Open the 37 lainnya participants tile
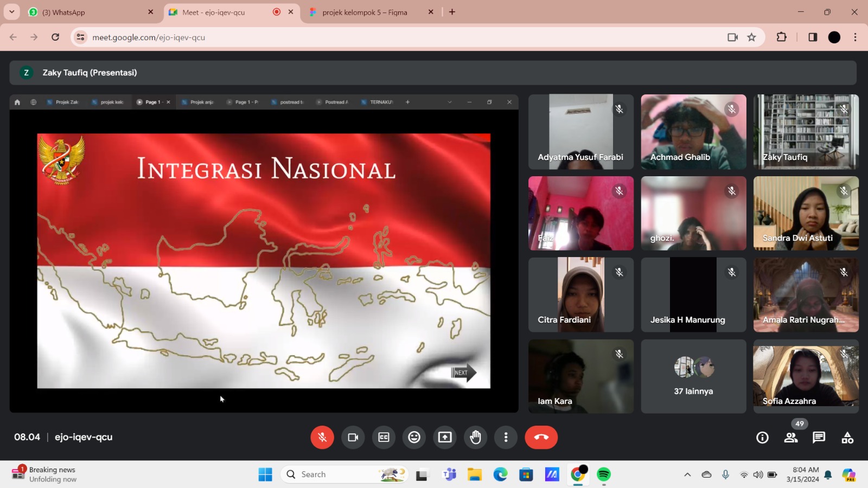The width and height of the screenshot is (868, 488). (x=693, y=376)
